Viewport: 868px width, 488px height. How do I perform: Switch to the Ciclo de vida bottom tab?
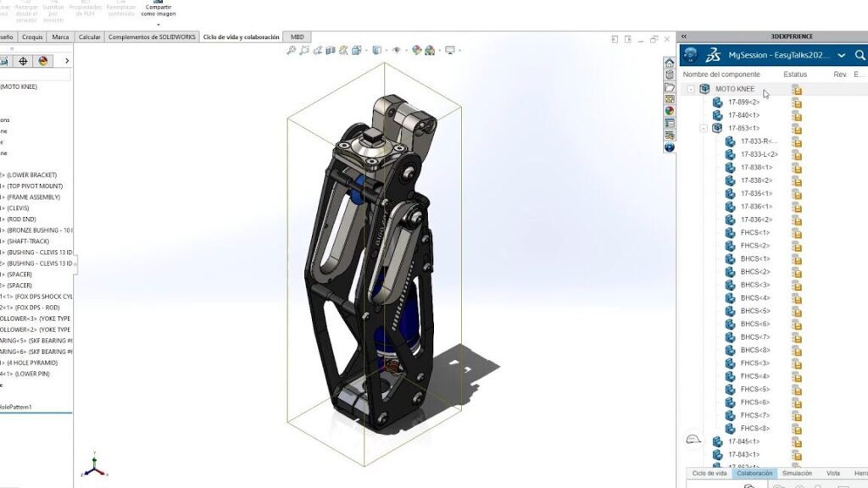click(709, 473)
